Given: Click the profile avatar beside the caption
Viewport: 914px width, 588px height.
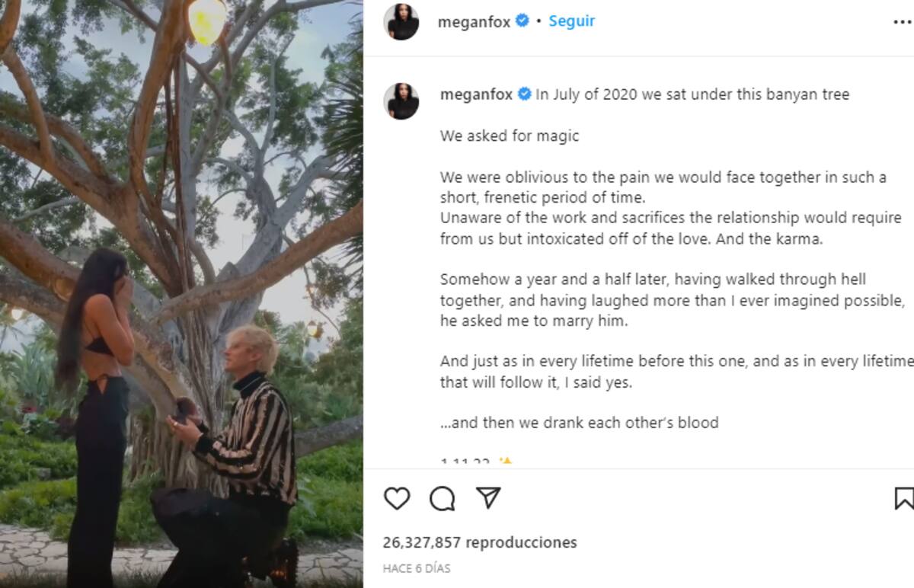Looking at the screenshot, I should 401,101.
